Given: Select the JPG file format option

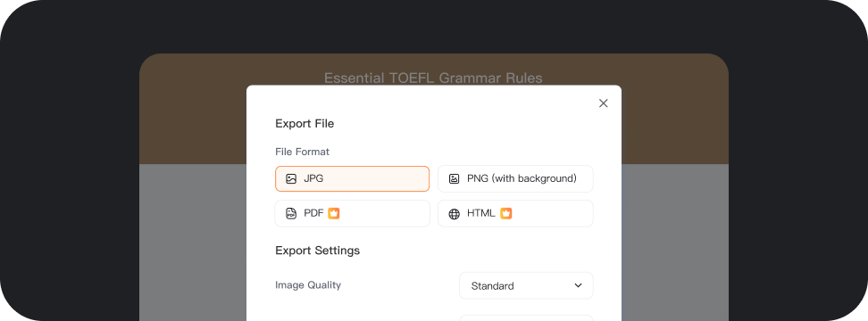Looking at the screenshot, I should 352,179.
